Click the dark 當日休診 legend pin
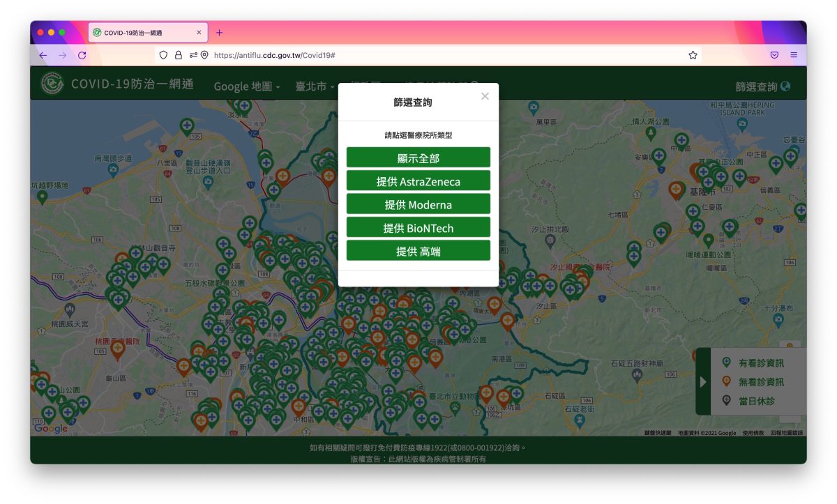Image resolution: width=837 pixels, height=504 pixels. click(726, 400)
